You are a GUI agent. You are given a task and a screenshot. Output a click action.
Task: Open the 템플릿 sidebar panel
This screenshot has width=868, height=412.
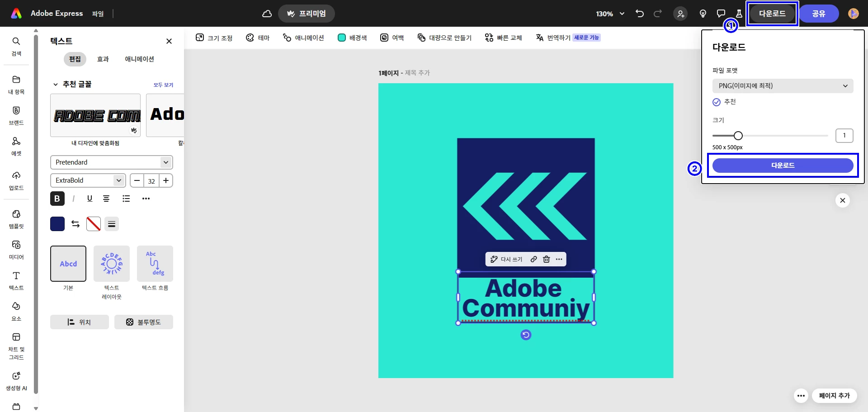[16, 219]
